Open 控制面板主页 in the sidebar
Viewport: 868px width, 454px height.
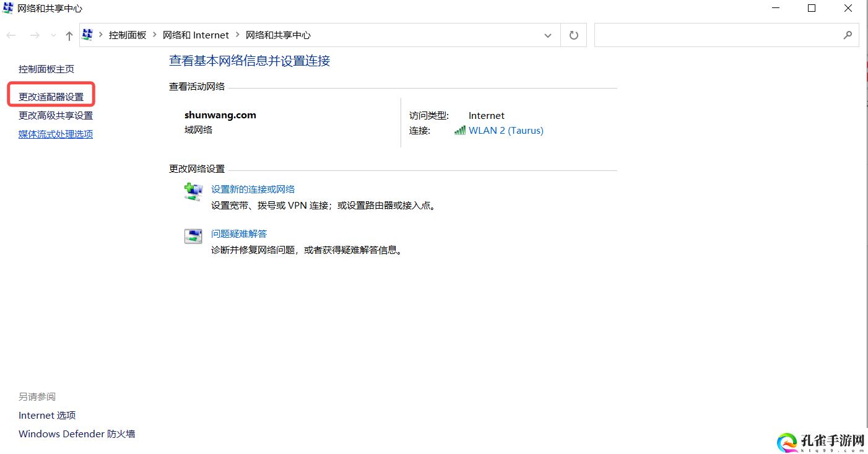coord(46,69)
